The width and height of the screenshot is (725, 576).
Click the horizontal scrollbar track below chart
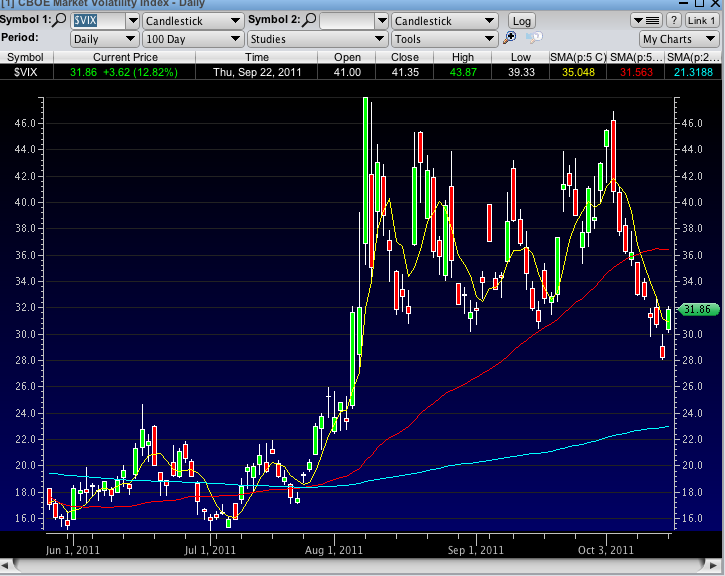tap(360, 567)
